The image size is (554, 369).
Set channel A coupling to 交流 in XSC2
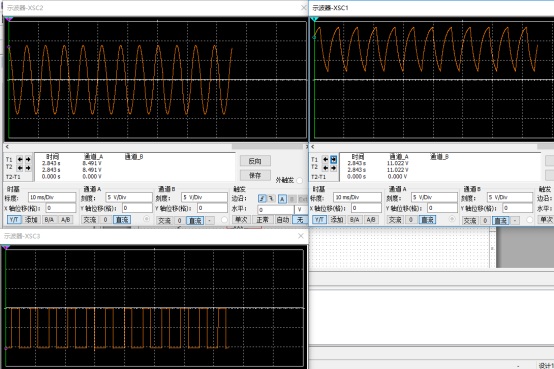point(89,219)
